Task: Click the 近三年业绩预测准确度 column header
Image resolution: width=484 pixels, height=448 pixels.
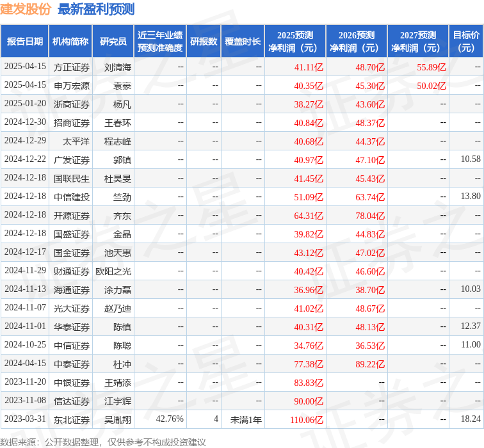Action: click(160, 42)
